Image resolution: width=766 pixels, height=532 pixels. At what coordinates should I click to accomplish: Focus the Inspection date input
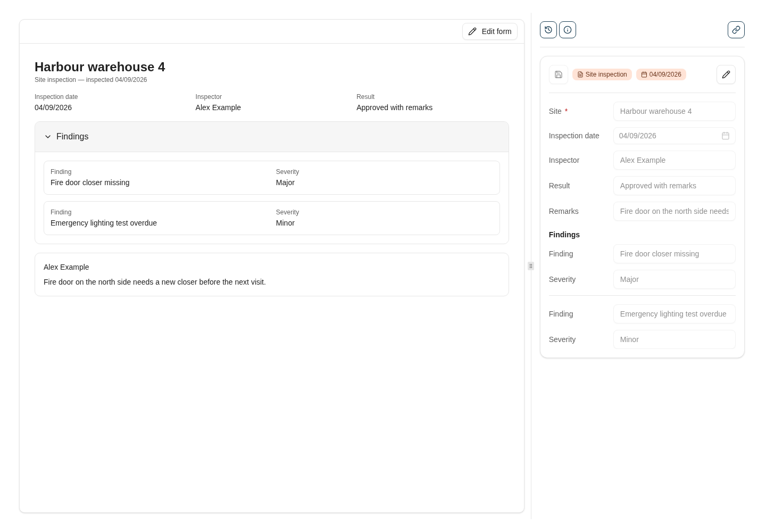coord(674,136)
